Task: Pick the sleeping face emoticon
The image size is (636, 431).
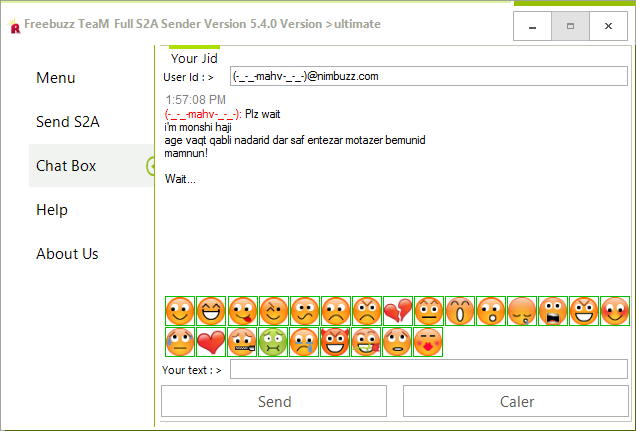Action: pyautogui.click(x=522, y=311)
